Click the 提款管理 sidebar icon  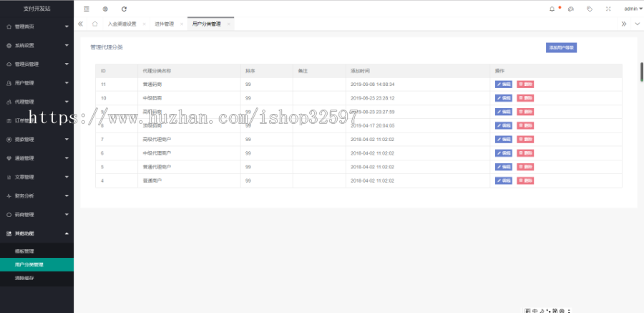click(9, 140)
